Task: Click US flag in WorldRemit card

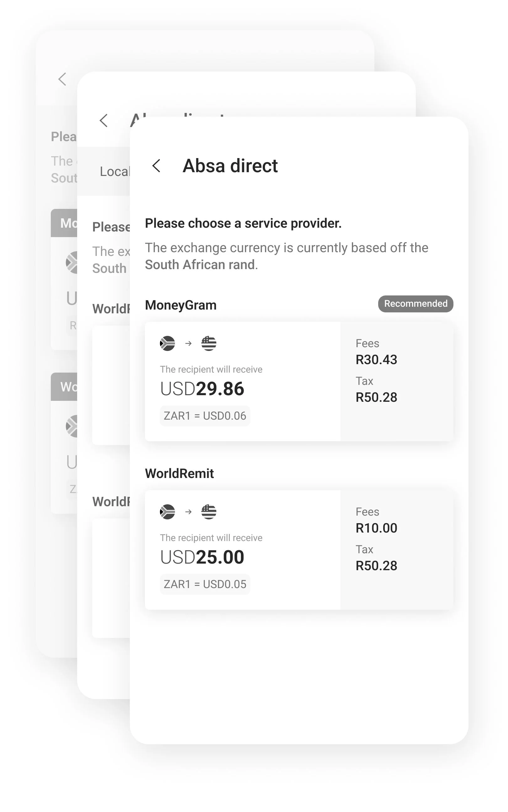Action: point(209,512)
